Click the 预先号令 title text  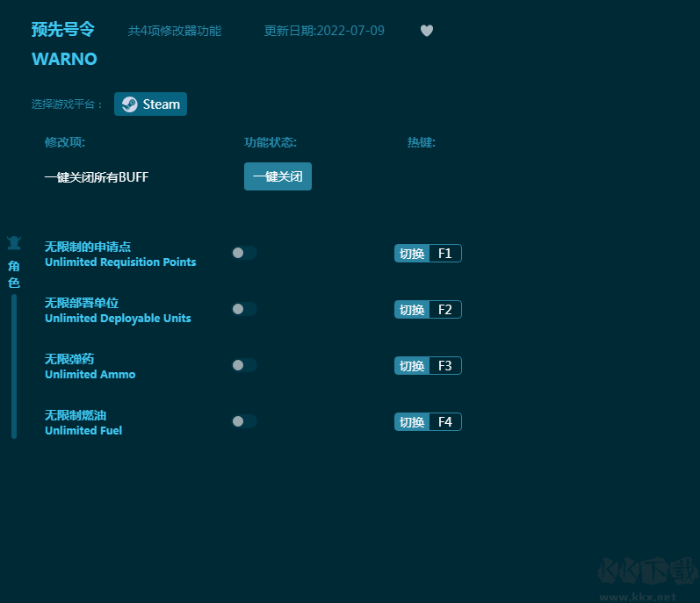coord(63,30)
